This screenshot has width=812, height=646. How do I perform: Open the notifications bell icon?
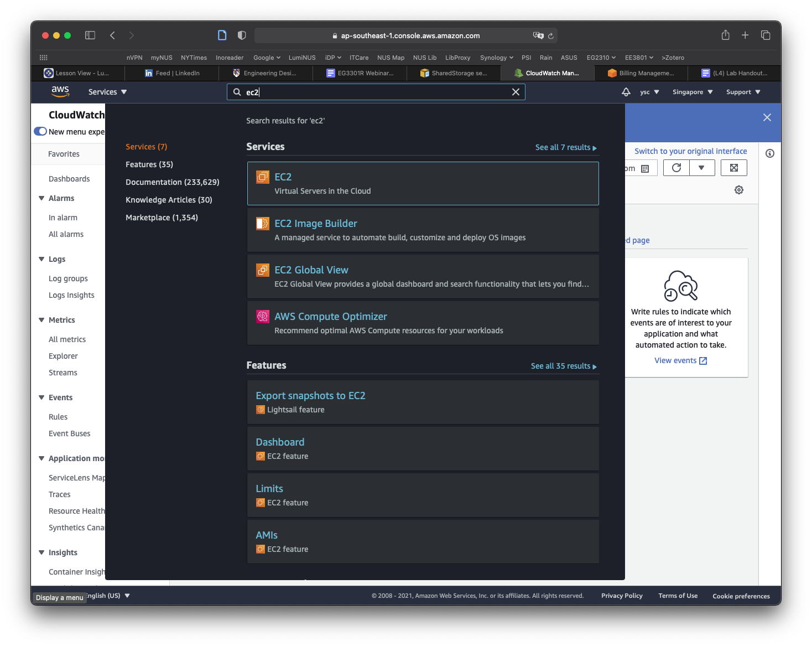pos(626,92)
